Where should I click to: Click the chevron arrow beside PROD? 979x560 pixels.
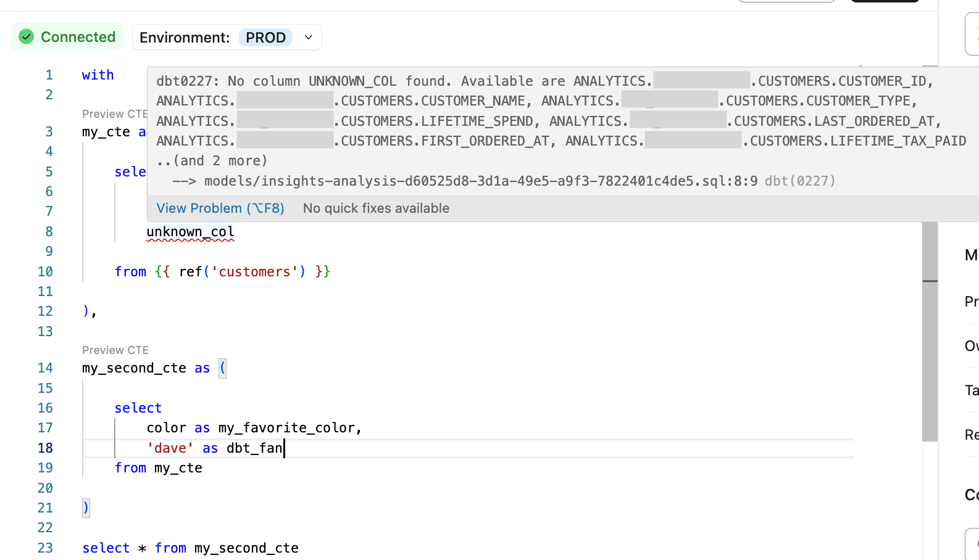point(309,38)
